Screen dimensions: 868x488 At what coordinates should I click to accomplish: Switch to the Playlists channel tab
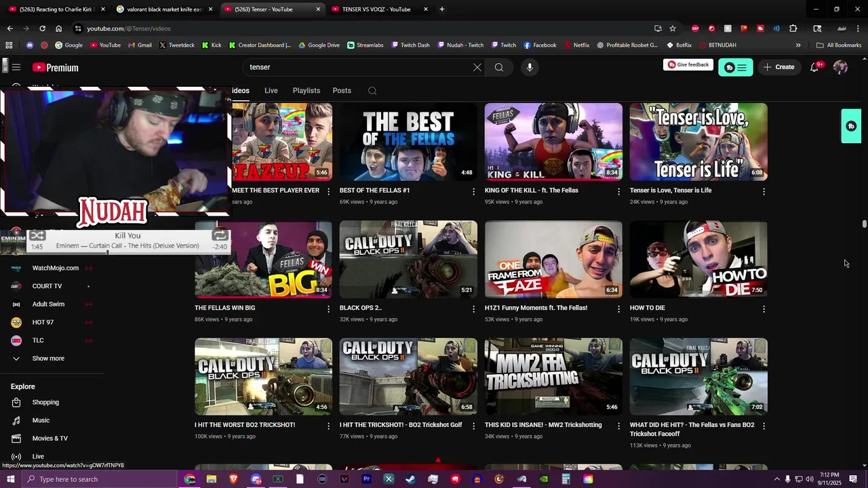click(x=307, y=91)
